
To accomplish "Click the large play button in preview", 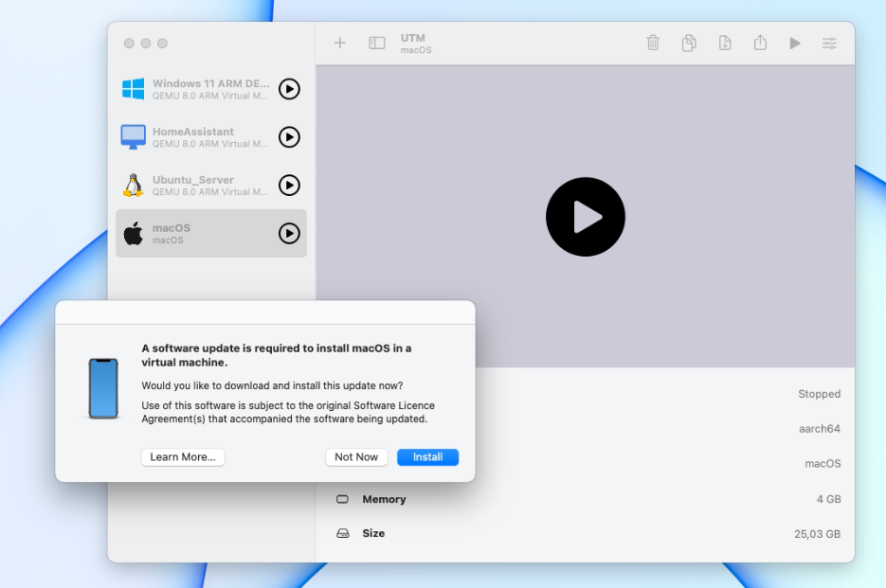I will tap(586, 217).
